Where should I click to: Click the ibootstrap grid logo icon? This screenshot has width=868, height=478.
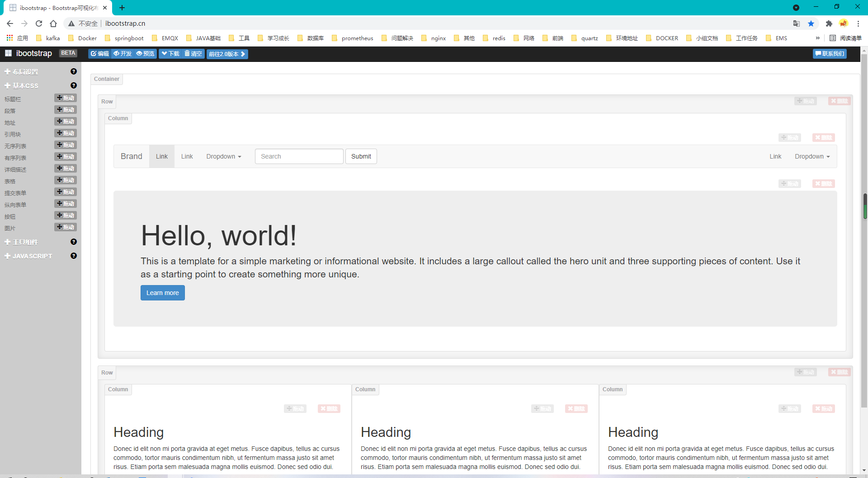coord(8,53)
